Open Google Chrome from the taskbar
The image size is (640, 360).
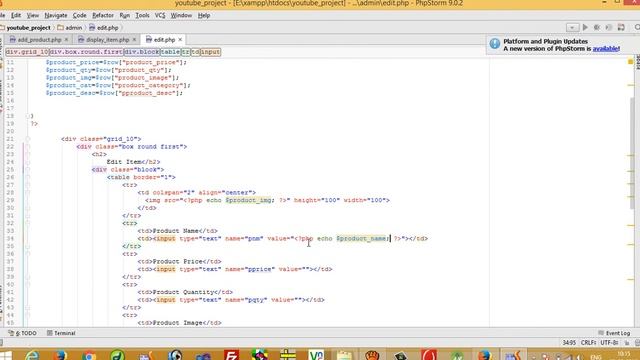[x=89, y=355]
